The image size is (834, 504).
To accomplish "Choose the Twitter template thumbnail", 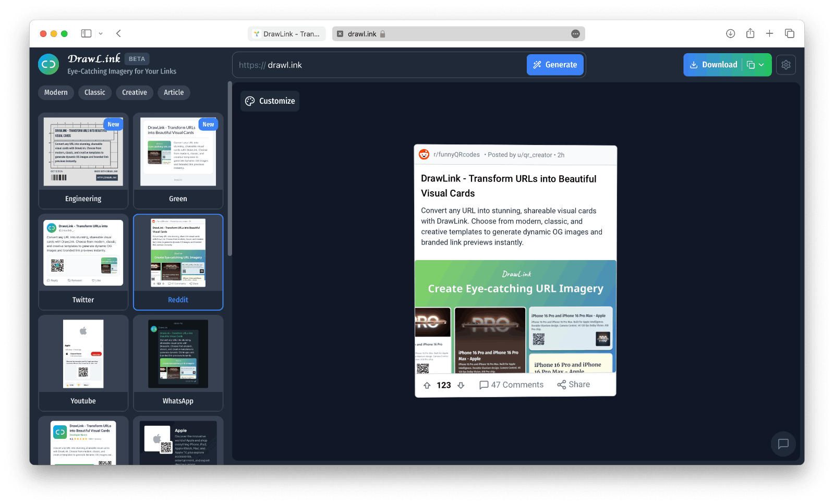I will [x=83, y=262].
